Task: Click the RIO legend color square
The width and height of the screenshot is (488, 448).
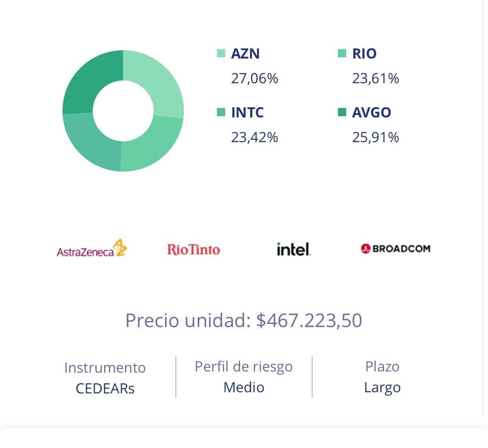Action: [342, 53]
